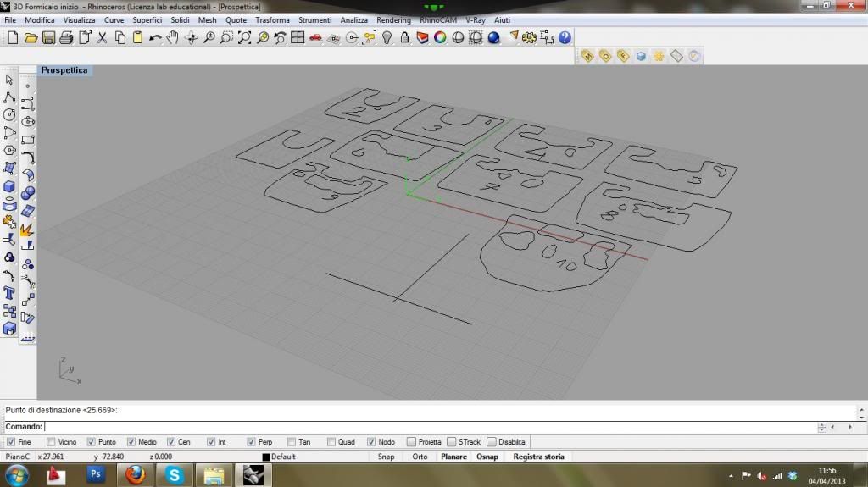
Task: Open the Trasforma menu
Action: click(272, 20)
